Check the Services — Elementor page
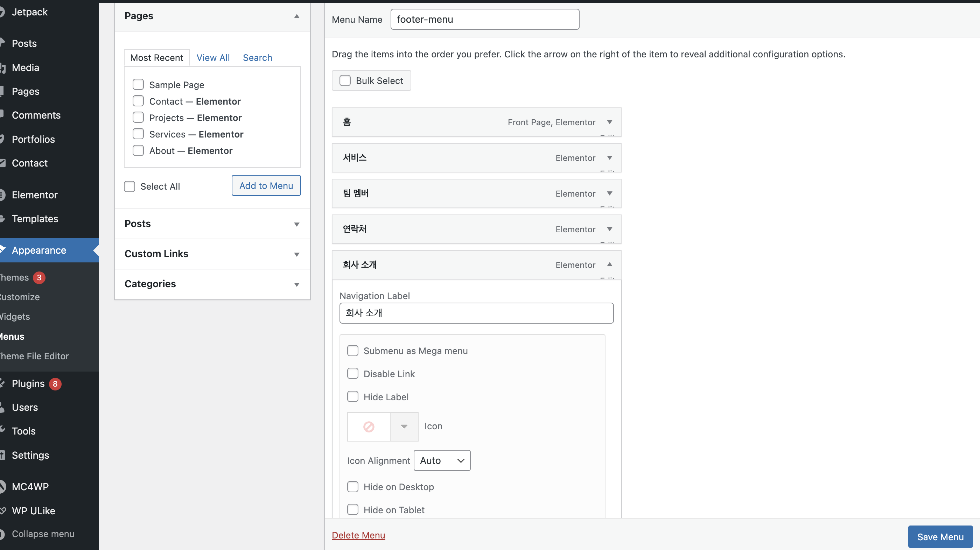The width and height of the screenshot is (980, 550). pos(138,134)
